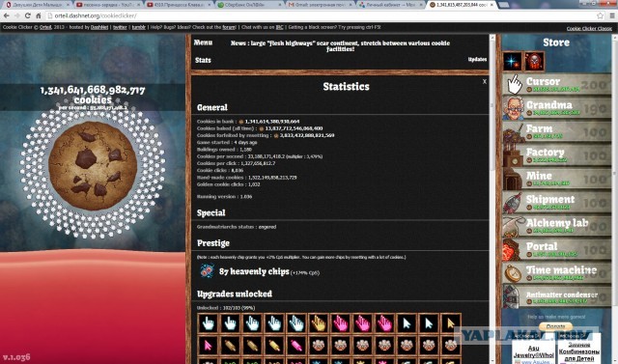Open the Stats section

(203, 60)
